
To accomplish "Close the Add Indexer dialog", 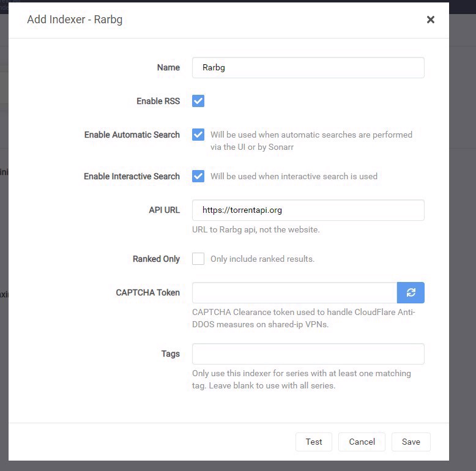I will coord(431,20).
